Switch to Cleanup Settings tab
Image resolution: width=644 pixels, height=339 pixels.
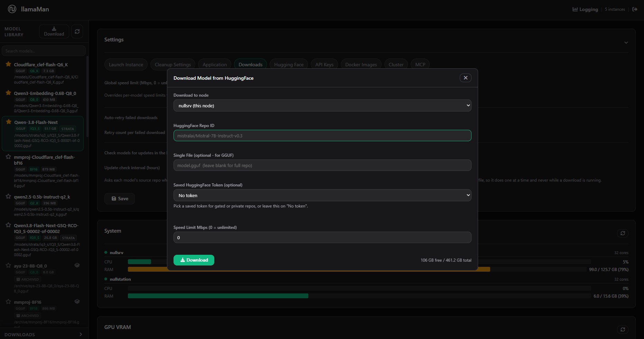tap(173, 65)
